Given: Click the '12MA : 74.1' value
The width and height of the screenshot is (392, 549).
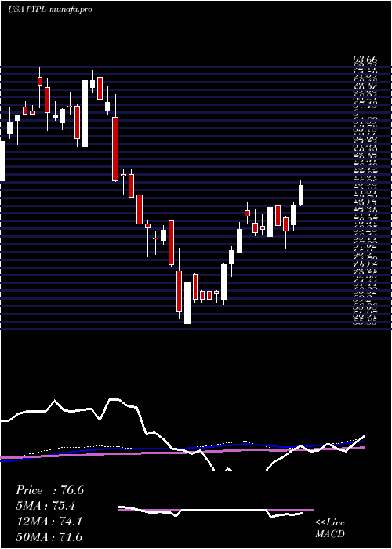Looking at the screenshot, I should click(x=49, y=522).
